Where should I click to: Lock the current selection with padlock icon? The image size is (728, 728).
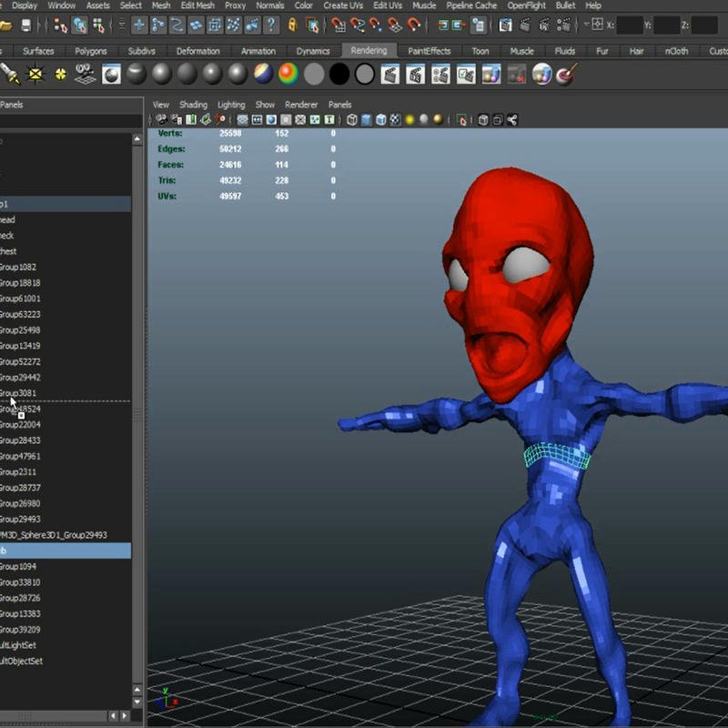pos(292,25)
